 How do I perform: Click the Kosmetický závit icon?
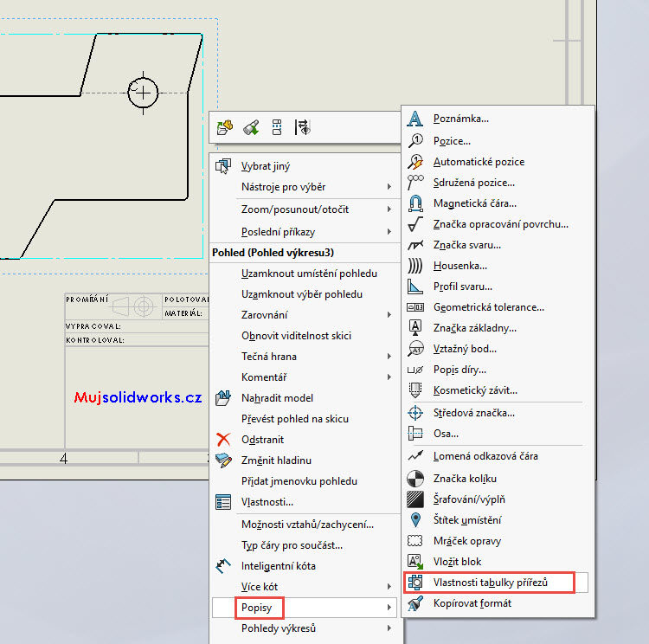(x=415, y=390)
